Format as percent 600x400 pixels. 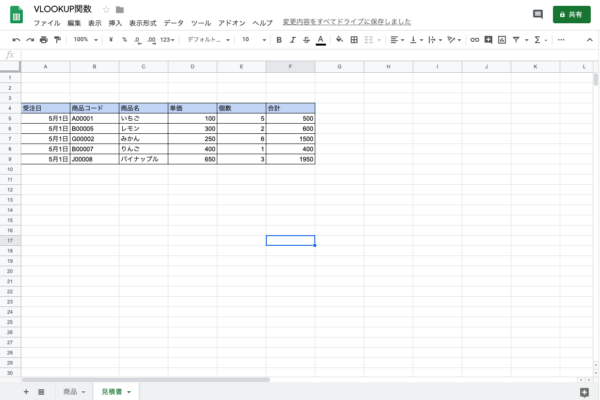click(124, 39)
